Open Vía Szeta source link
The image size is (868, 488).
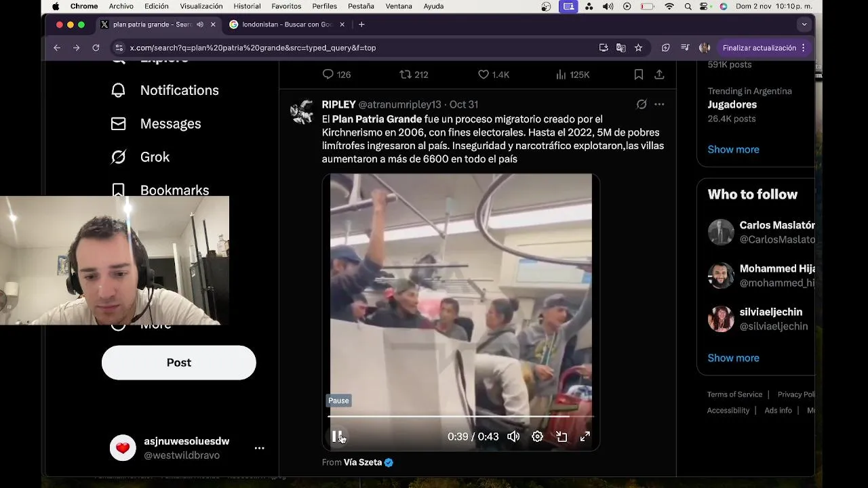coord(363,462)
